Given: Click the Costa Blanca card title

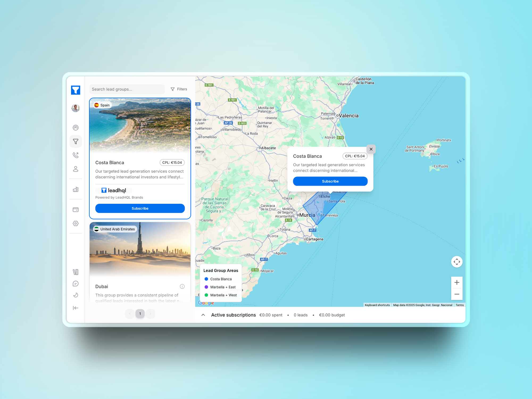Looking at the screenshot, I should point(110,163).
